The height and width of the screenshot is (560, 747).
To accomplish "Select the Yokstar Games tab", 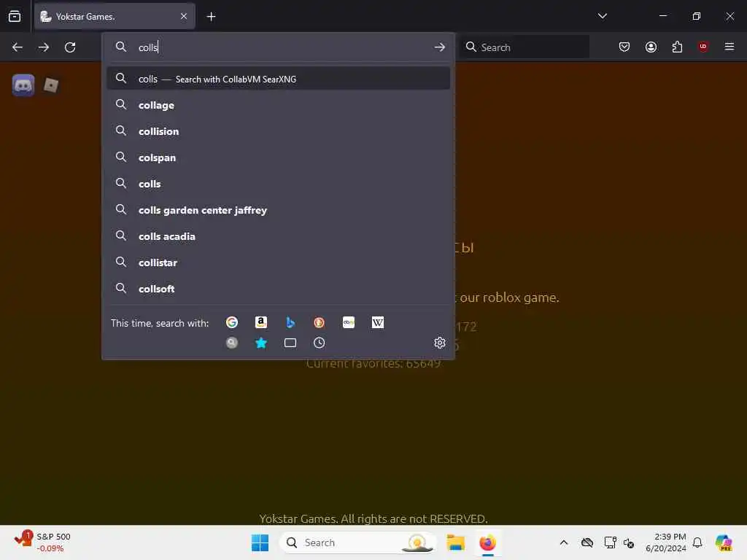I will 115,16.
